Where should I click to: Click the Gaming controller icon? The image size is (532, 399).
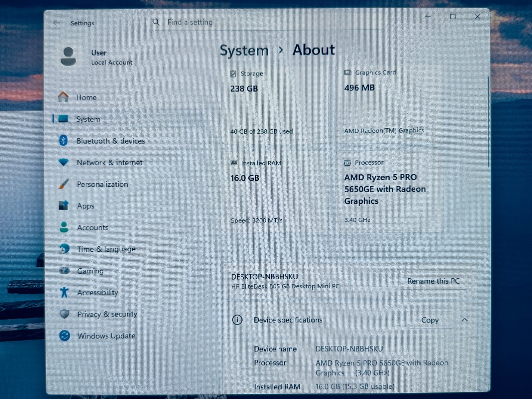tap(64, 270)
